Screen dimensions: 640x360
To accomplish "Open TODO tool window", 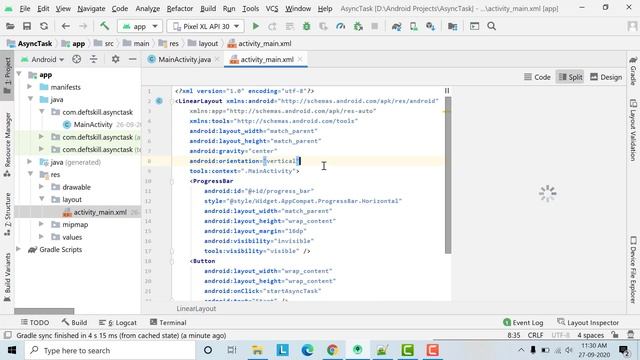I will 35,322.
